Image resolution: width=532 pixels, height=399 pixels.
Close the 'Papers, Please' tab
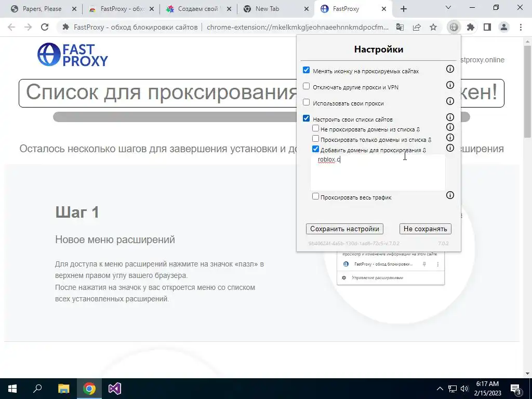(74, 9)
